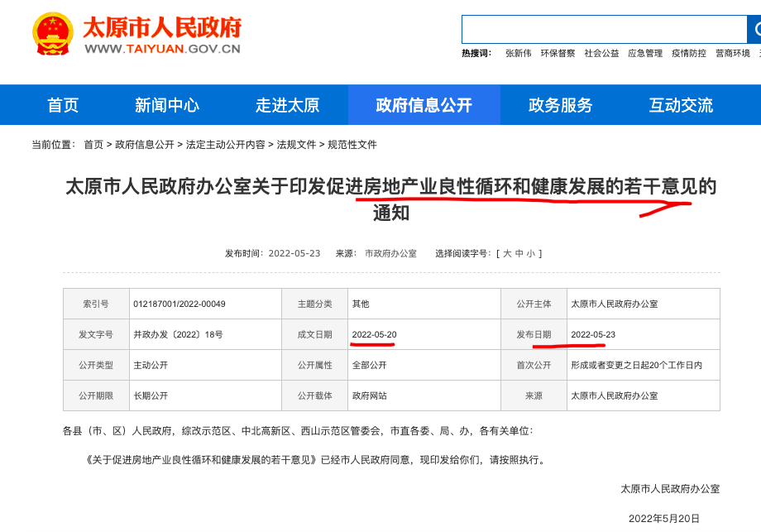Click hot search term 张新伟
The width and height of the screenshot is (761, 532).
click(518, 54)
